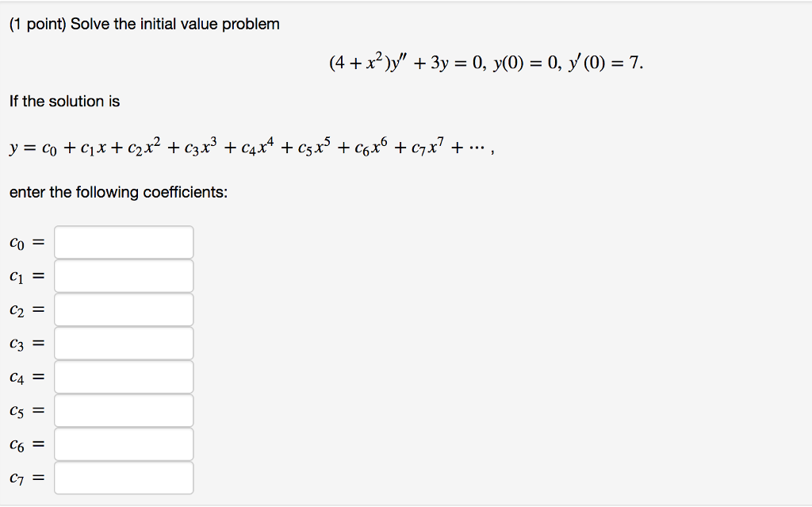Click inside the c3 answer field

[x=124, y=343]
